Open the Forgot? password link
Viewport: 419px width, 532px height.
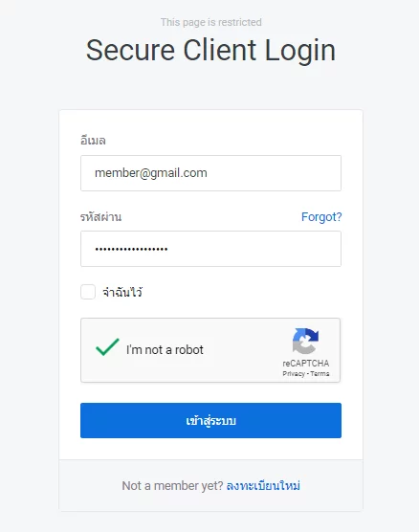(x=321, y=217)
